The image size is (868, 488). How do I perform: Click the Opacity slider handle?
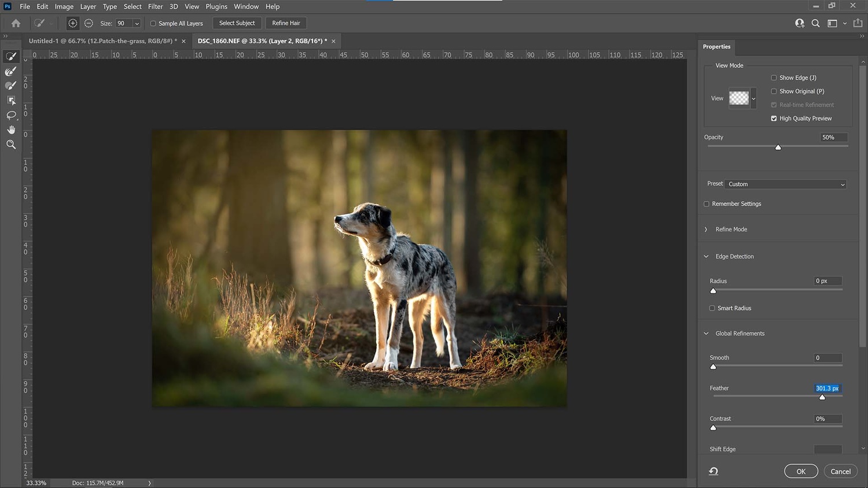click(778, 147)
